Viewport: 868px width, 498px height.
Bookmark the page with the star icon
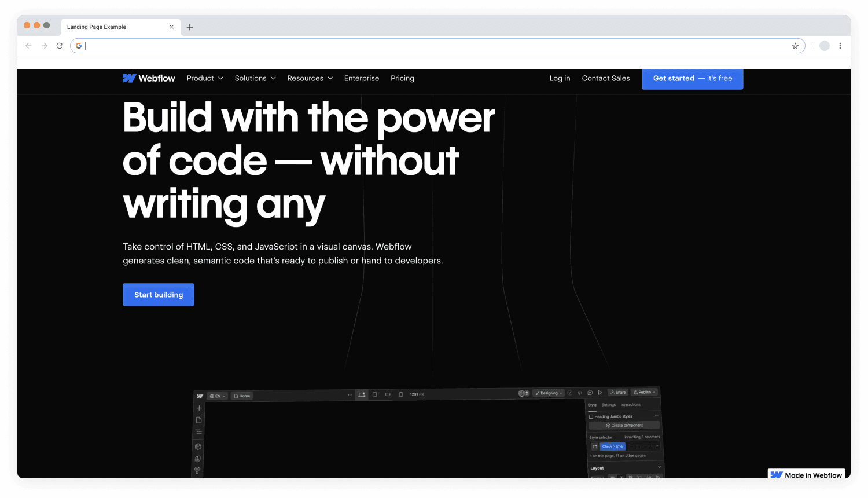coord(795,46)
